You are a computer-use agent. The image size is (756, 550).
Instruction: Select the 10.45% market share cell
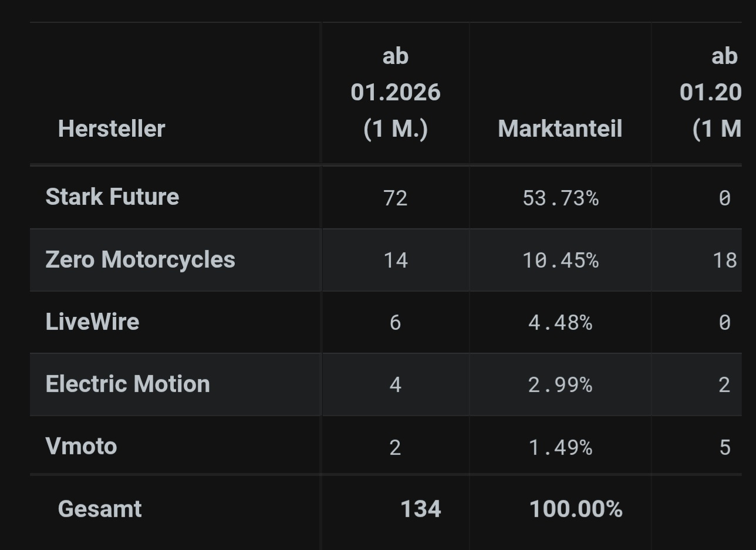tap(560, 260)
